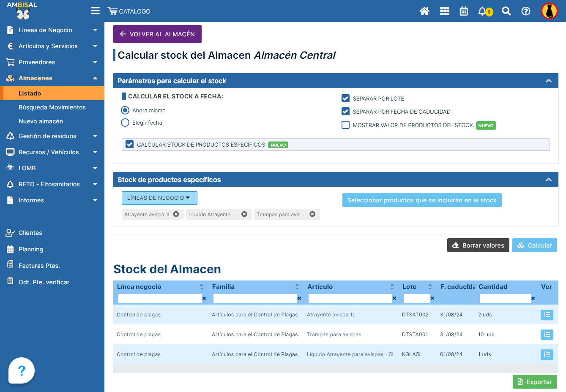Open the calendar icon in header
Image resolution: width=566 pixels, height=392 pixels.
[x=464, y=11]
